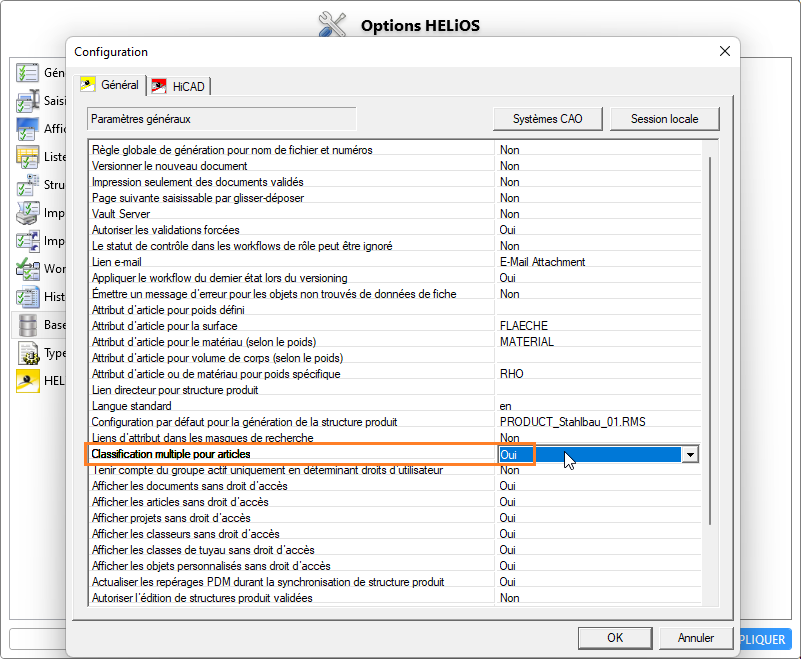Select the Base database category in the sidebar
The width and height of the screenshot is (801, 659).
(x=40, y=325)
